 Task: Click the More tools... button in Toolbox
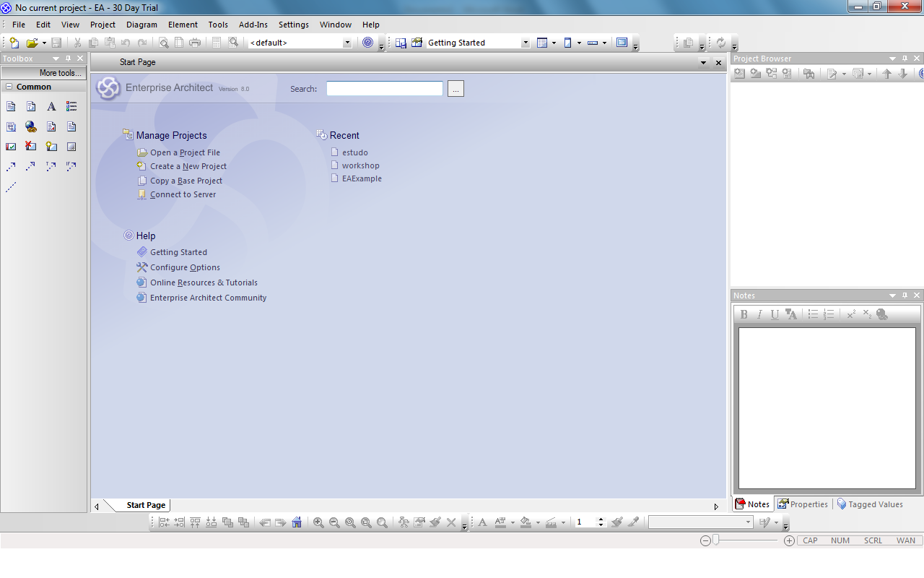(x=43, y=73)
